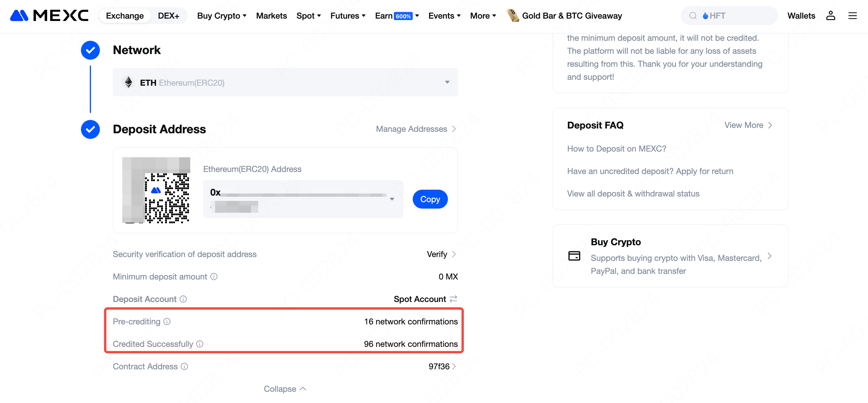Click info icon beside Credited Successfully
The width and height of the screenshot is (868, 403).
coord(200,344)
